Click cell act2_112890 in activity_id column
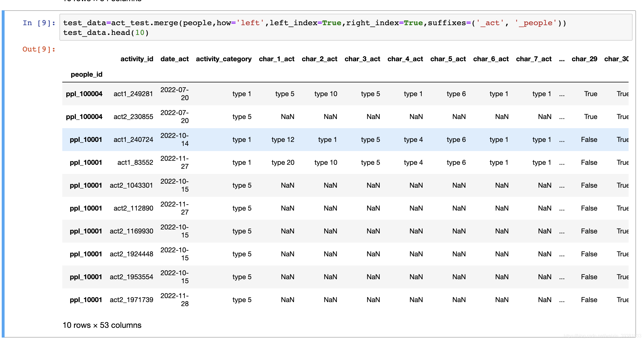 (133, 208)
